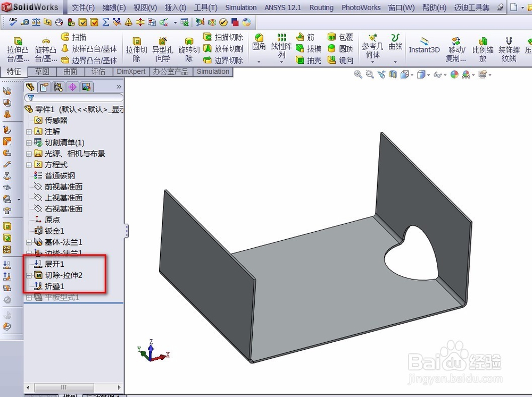Expand the 切割清单(1) cut list node
The width and height of the screenshot is (532, 397).
(29, 143)
